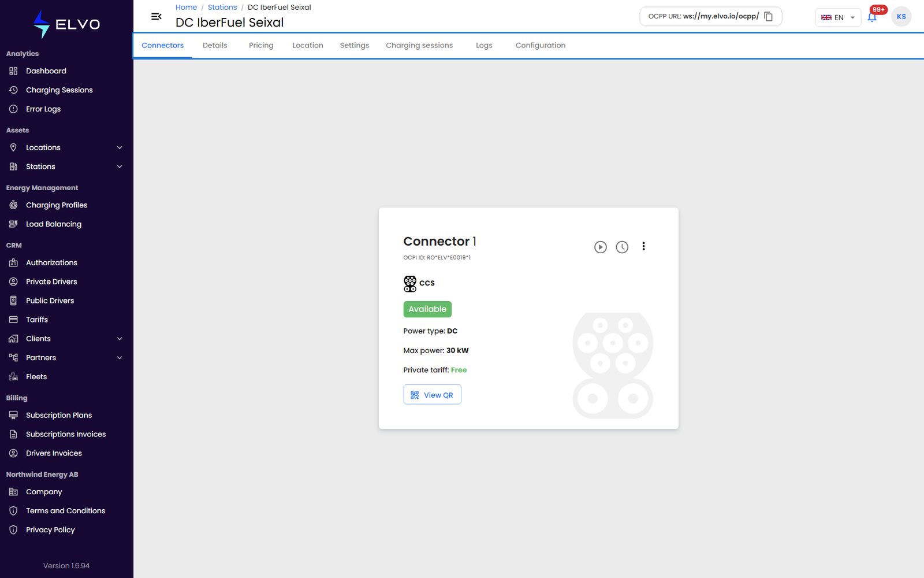This screenshot has height=578, width=924.
Task: Open the EN language dropdown
Action: pyautogui.click(x=838, y=17)
